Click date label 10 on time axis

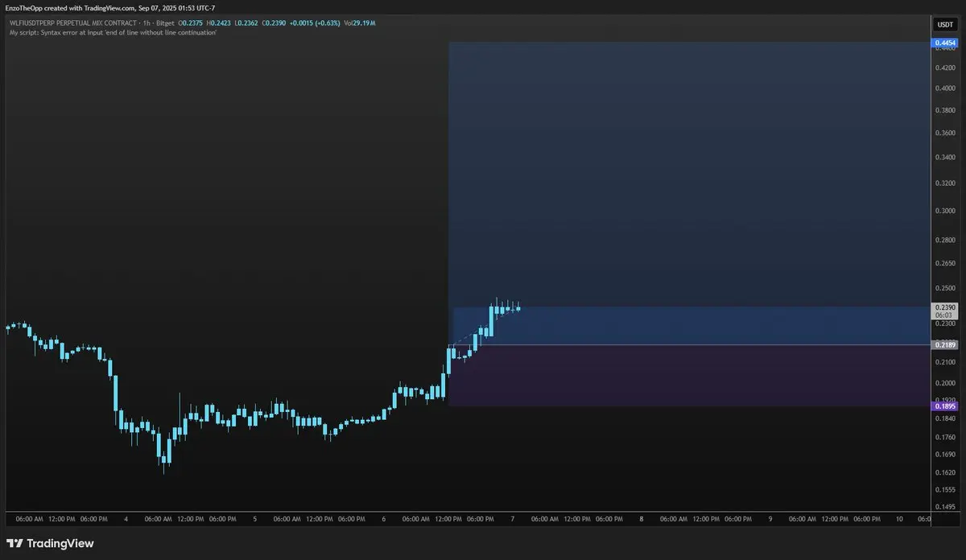pos(899,519)
